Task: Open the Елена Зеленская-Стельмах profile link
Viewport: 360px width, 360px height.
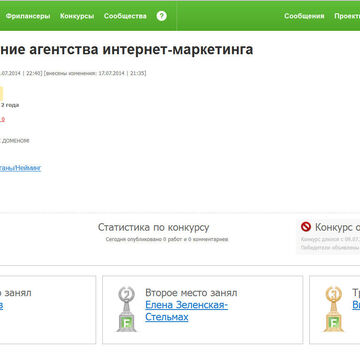Action: pyautogui.click(x=186, y=311)
